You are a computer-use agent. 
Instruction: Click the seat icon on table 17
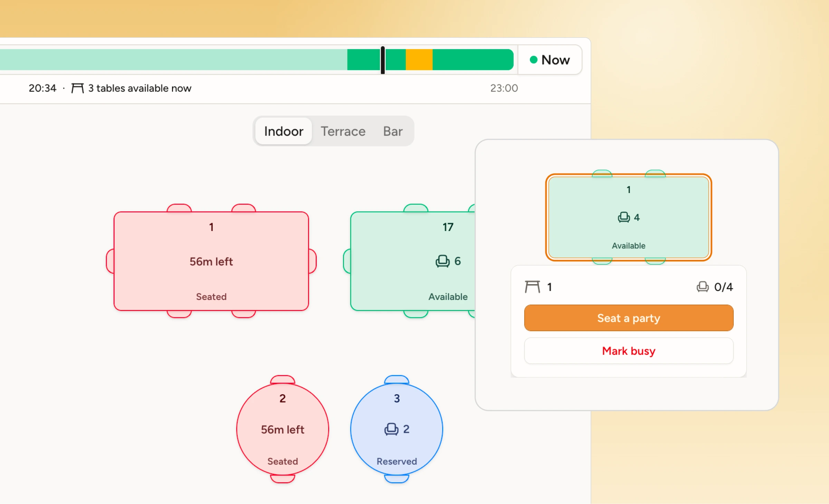tap(442, 261)
